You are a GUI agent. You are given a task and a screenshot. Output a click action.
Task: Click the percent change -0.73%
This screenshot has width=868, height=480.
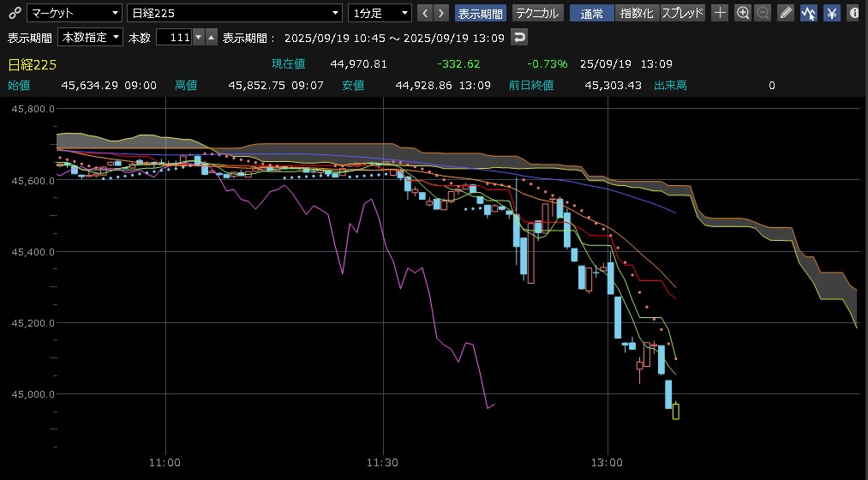(547, 64)
